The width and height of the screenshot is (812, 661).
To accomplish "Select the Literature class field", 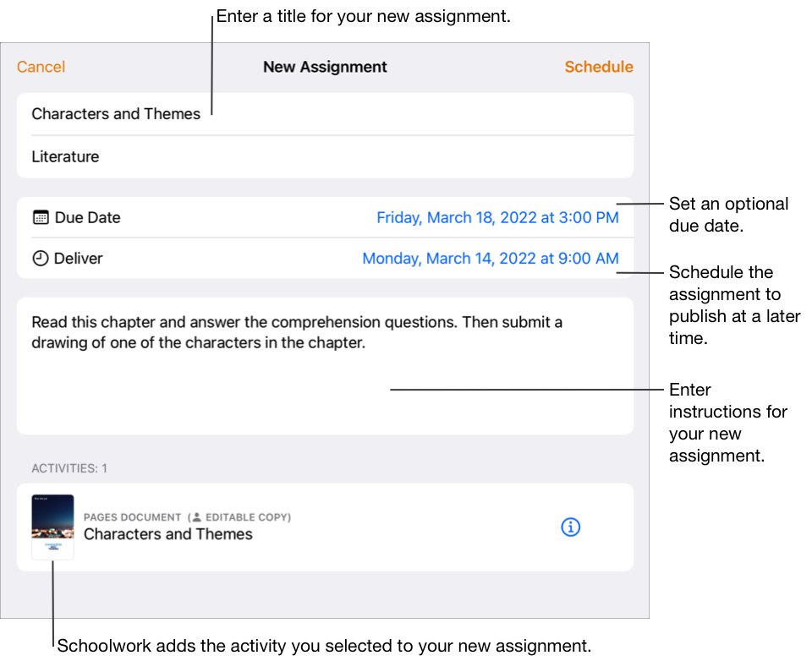I will coord(65,156).
